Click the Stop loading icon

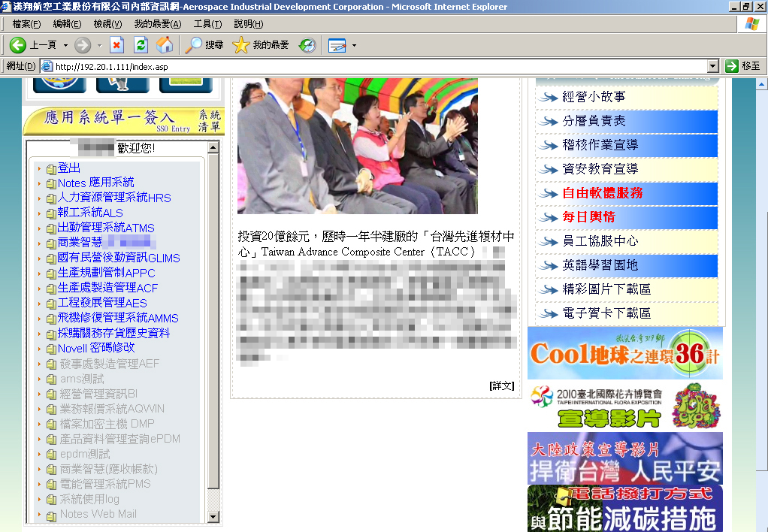point(116,45)
